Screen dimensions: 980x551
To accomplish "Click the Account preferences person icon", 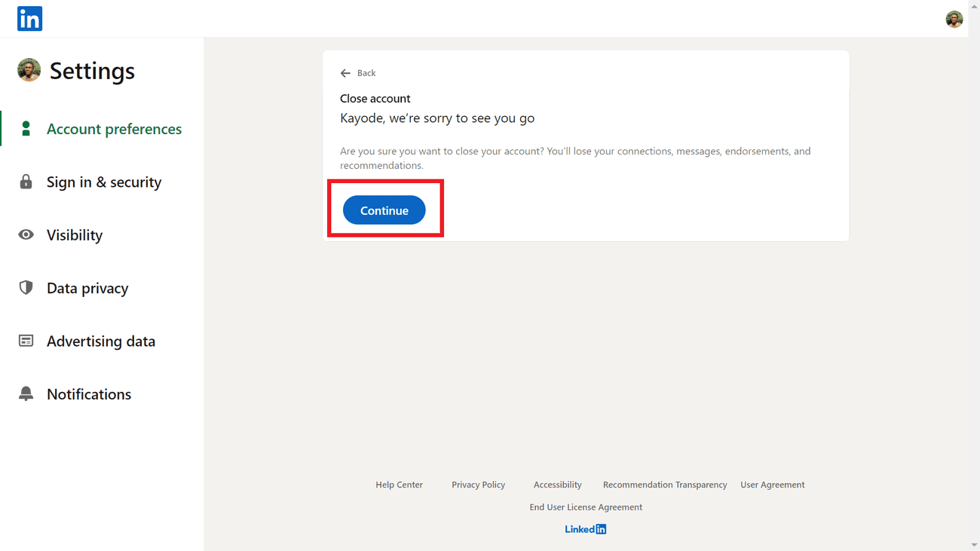I will (x=26, y=129).
